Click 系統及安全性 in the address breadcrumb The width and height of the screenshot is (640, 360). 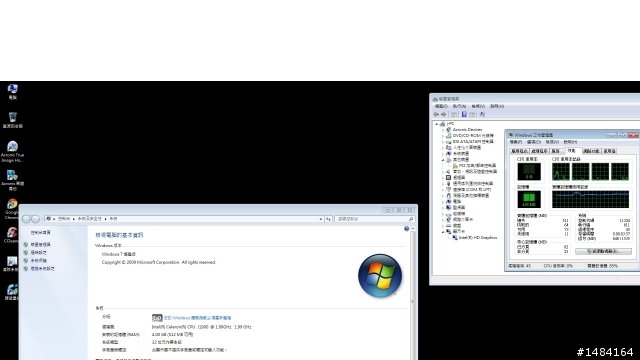tap(89, 219)
